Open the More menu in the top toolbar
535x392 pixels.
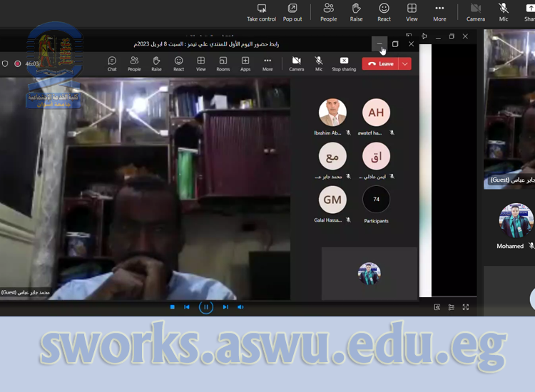tap(439, 11)
